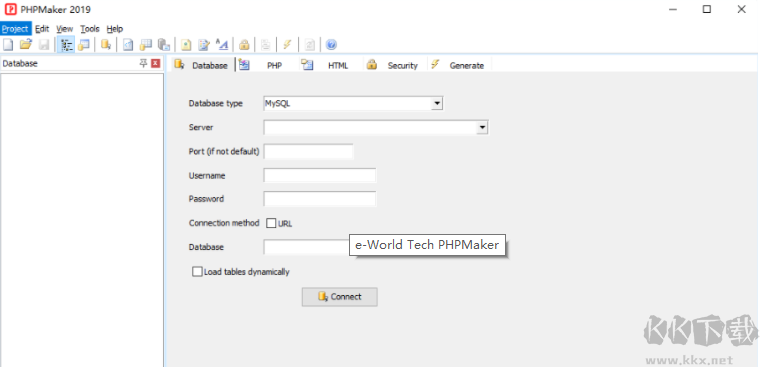Focus the Password input field
This screenshot has height=367, width=760.
pyautogui.click(x=320, y=199)
